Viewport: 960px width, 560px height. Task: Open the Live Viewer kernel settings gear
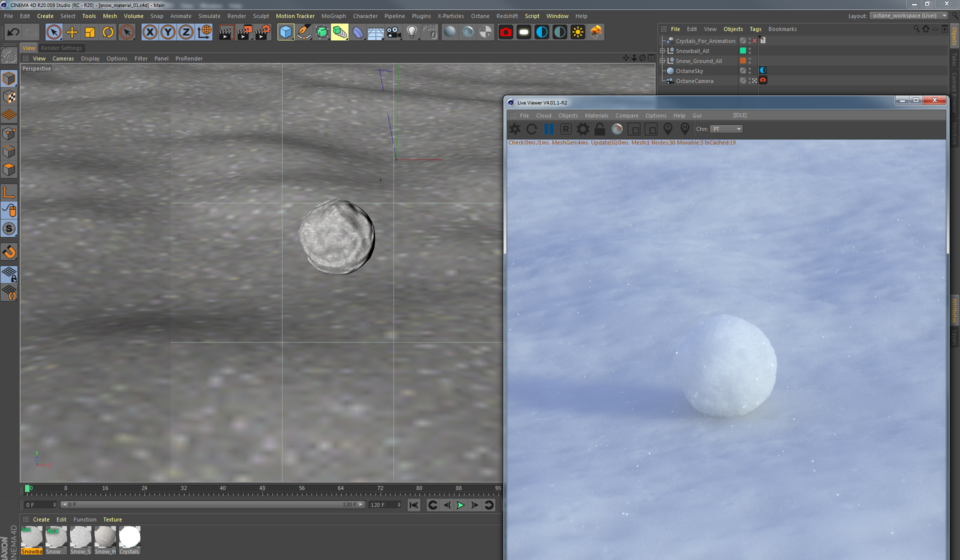pos(583,129)
